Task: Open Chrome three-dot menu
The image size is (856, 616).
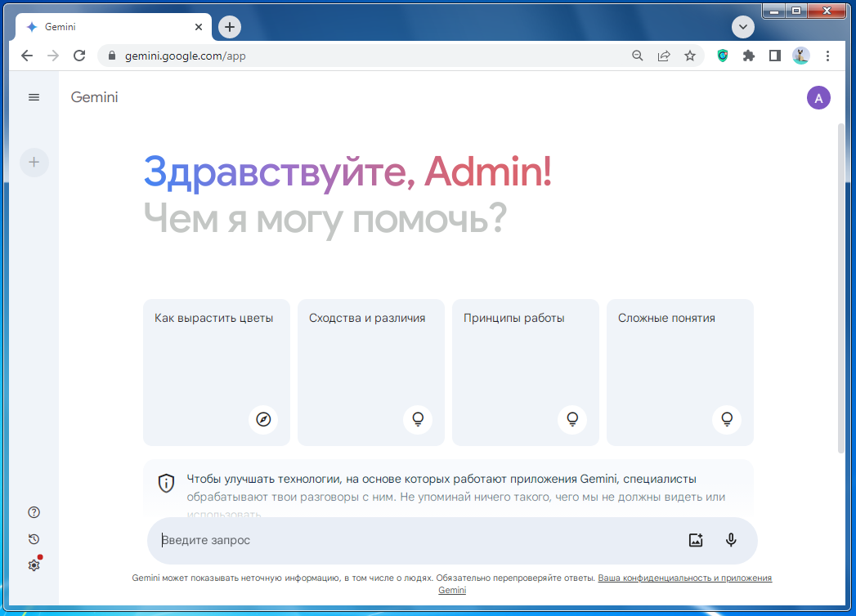Action: (827, 56)
